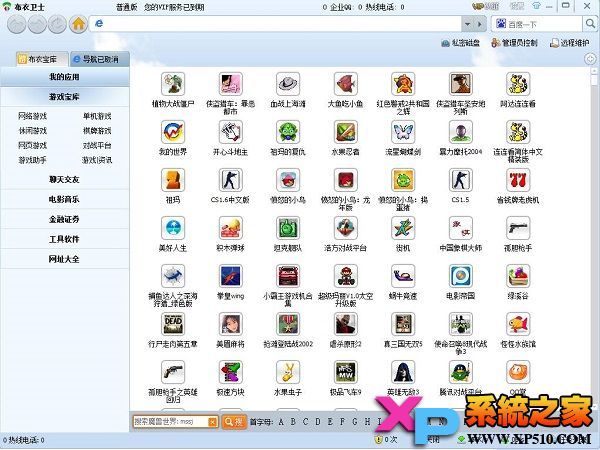Launch the 拳皇wing game icon
This screenshot has height=450, width=600.
point(230,276)
